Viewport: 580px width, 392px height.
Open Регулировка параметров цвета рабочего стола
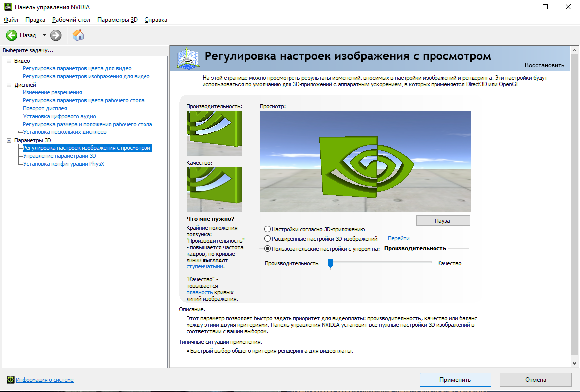[84, 100]
